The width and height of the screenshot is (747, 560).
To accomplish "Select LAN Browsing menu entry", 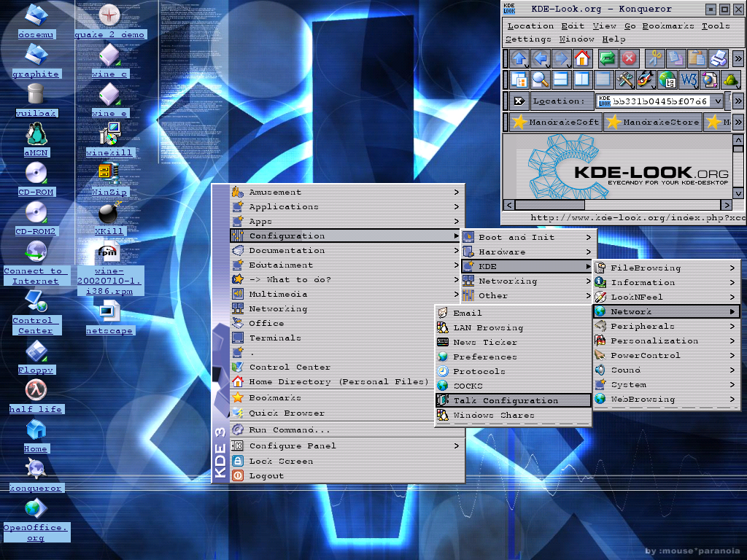I will point(514,327).
